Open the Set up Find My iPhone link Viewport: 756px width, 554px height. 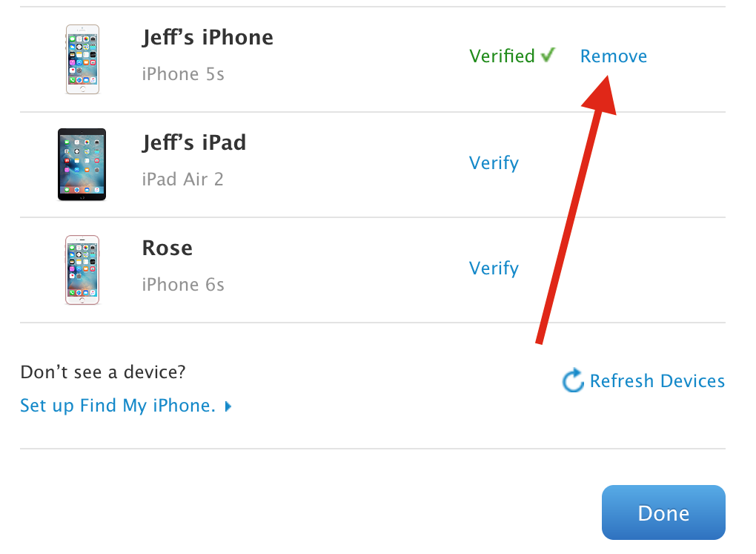(x=118, y=406)
